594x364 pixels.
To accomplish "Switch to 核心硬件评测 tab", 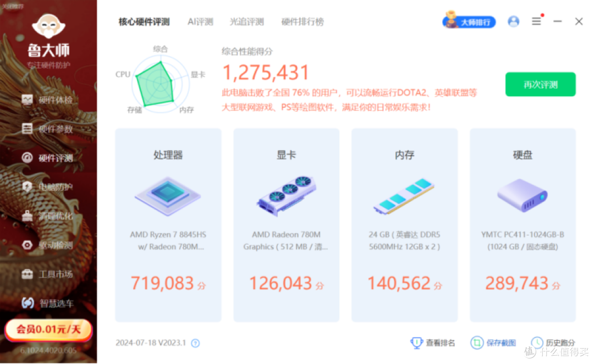I will (x=144, y=22).
